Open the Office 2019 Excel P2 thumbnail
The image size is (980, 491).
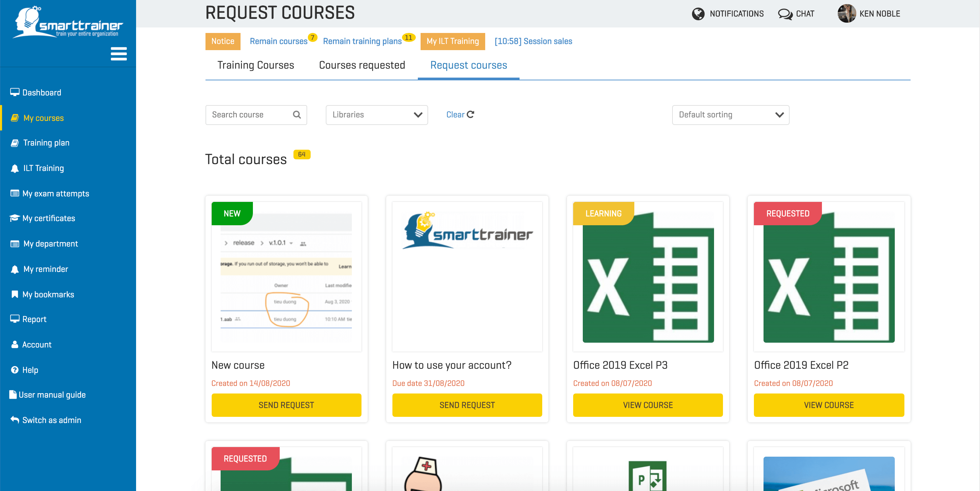(829, 277)
